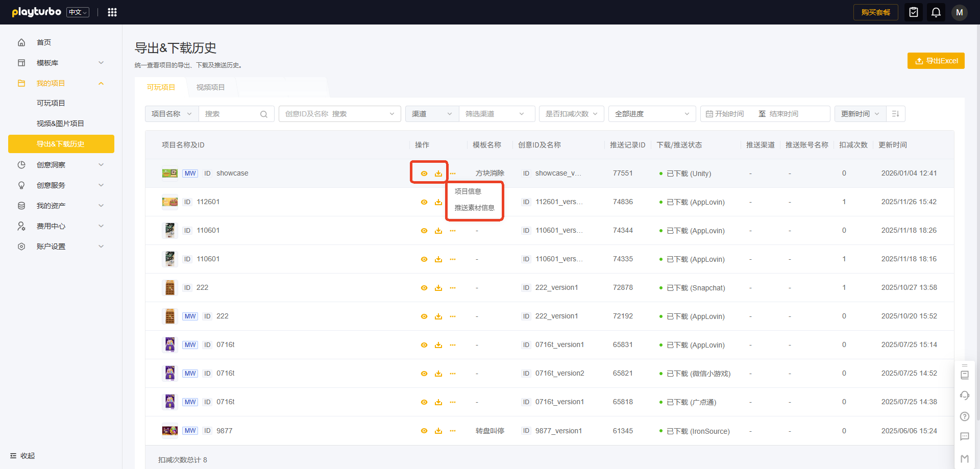
Task: Preview the showcase project with eye icon
Action: click(x=424, y=174)
